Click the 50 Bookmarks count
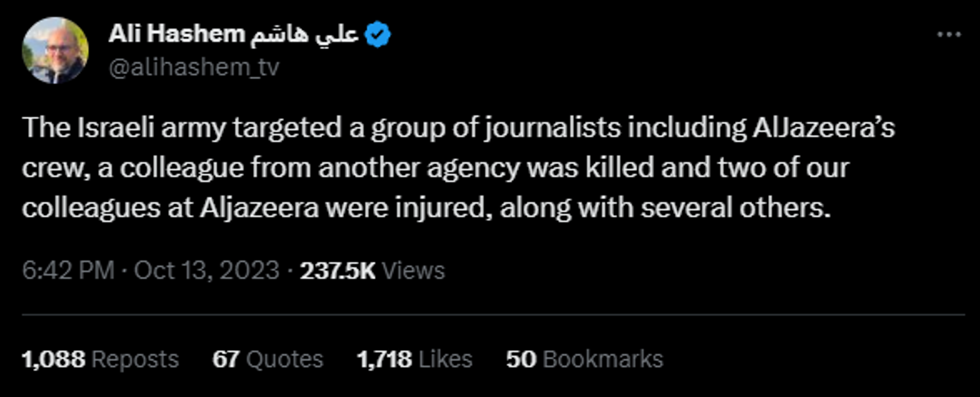This screenshot has height=397, width=980. [584, 359]
